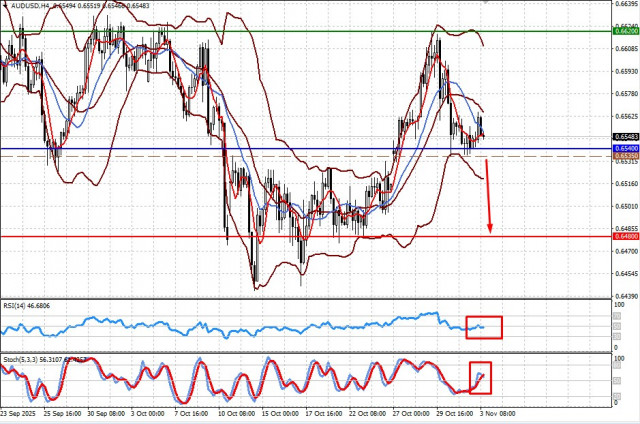
Task: Click the 3 Oct 00:00 time label
Action: coord(148,413)
